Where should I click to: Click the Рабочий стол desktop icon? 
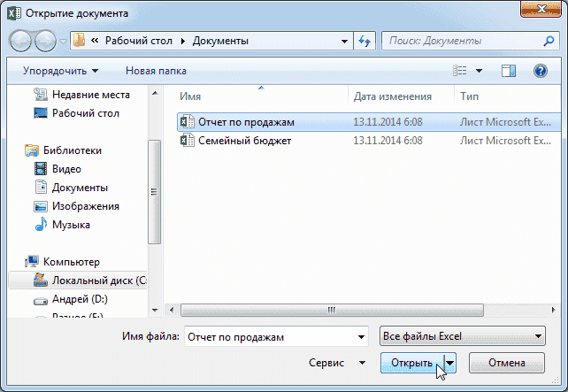pos(41,112)
